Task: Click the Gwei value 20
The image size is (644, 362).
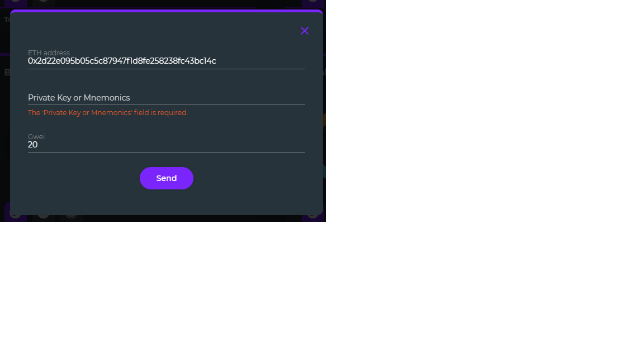Action: tap(33, 145)
